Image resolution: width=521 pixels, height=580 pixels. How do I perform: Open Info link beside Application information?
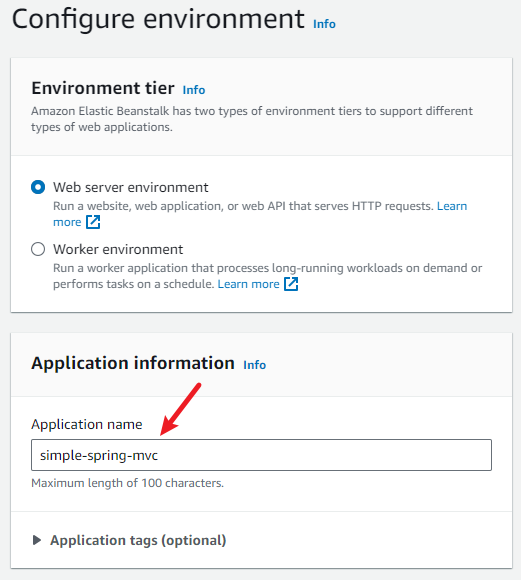(x=255, y=365)
